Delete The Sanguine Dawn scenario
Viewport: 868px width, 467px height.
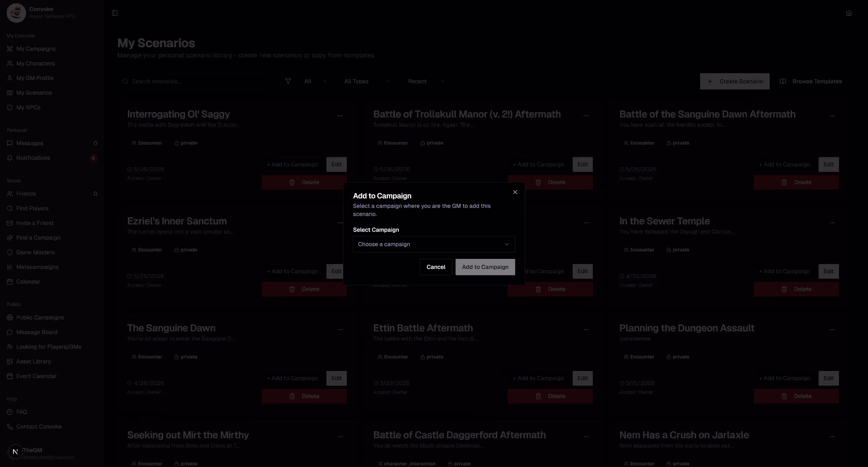point(304,396)
